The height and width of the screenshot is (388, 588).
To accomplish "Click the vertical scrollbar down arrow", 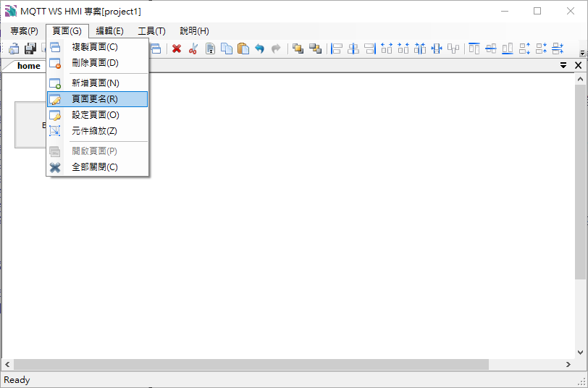I will [580, 353].
